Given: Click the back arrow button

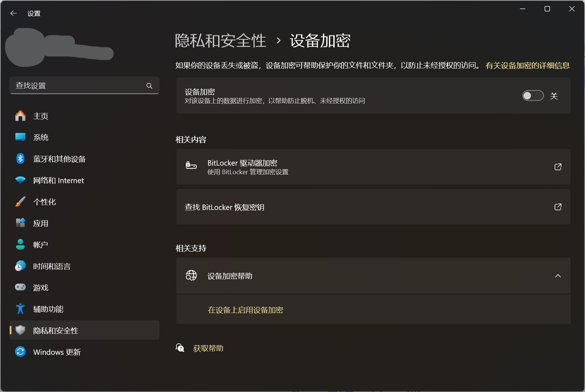Looking at the screenshot, I should coord(14,13).
